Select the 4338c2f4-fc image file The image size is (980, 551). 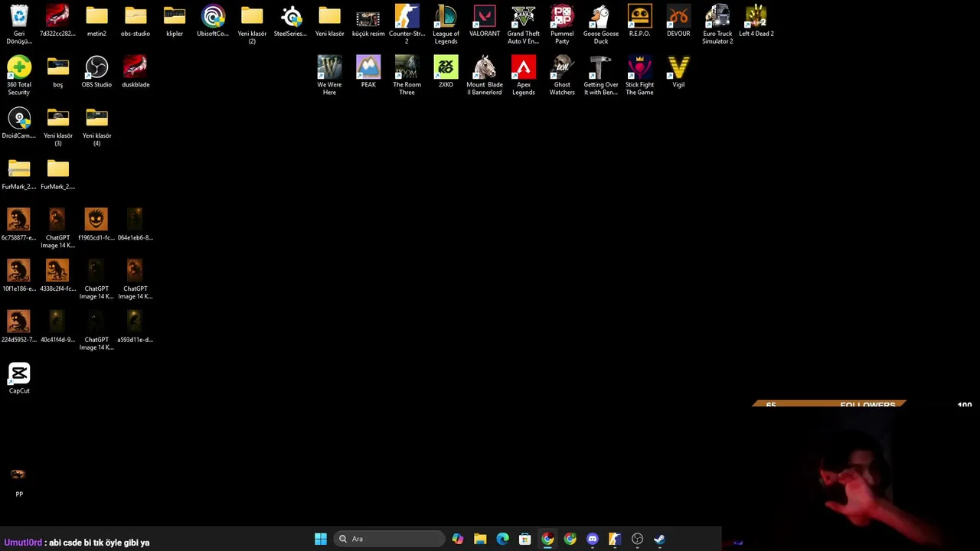(57, 277)
